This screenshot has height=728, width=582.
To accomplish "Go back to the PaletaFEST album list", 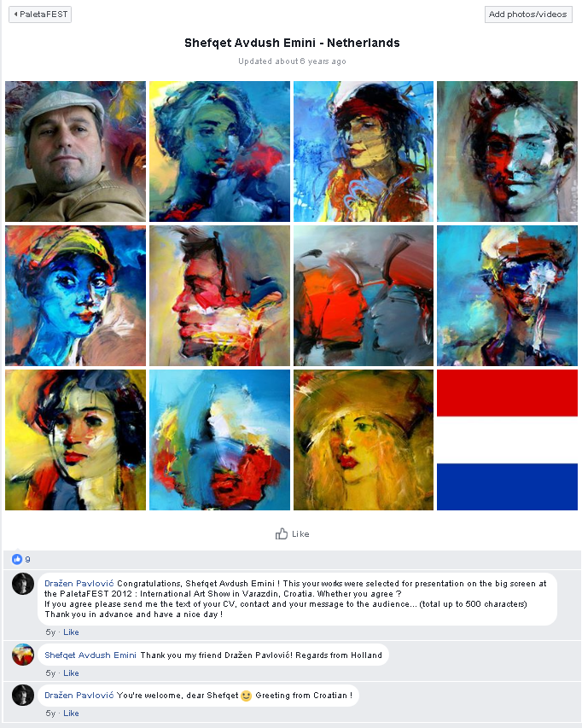I will click(x=40, y=15).
